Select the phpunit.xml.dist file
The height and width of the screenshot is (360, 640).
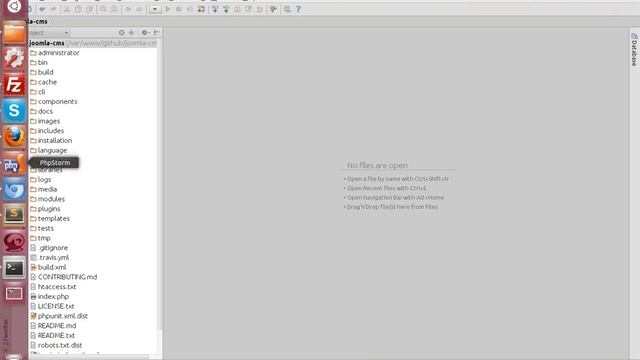click(x=59, y=316)
